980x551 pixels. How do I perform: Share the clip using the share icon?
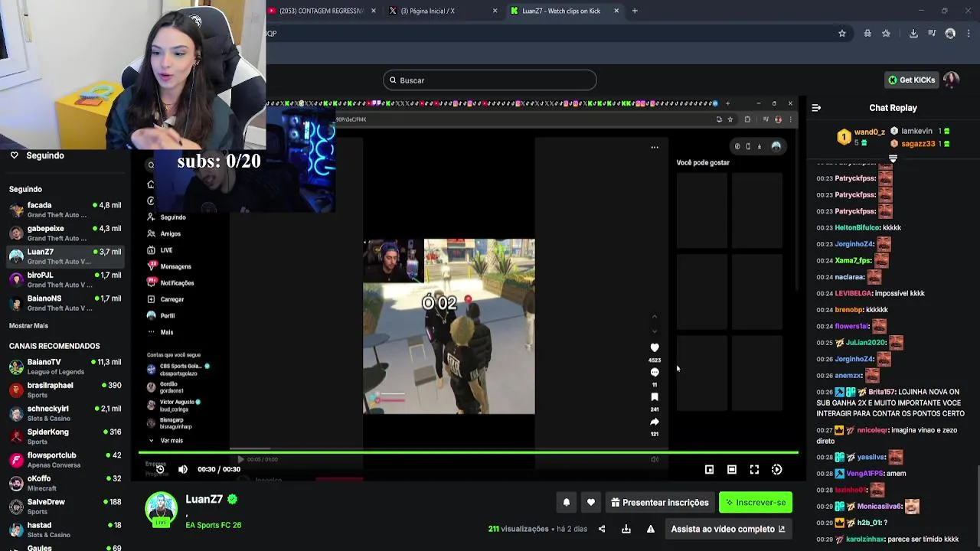pyautogui.click(x=602, y=529)
